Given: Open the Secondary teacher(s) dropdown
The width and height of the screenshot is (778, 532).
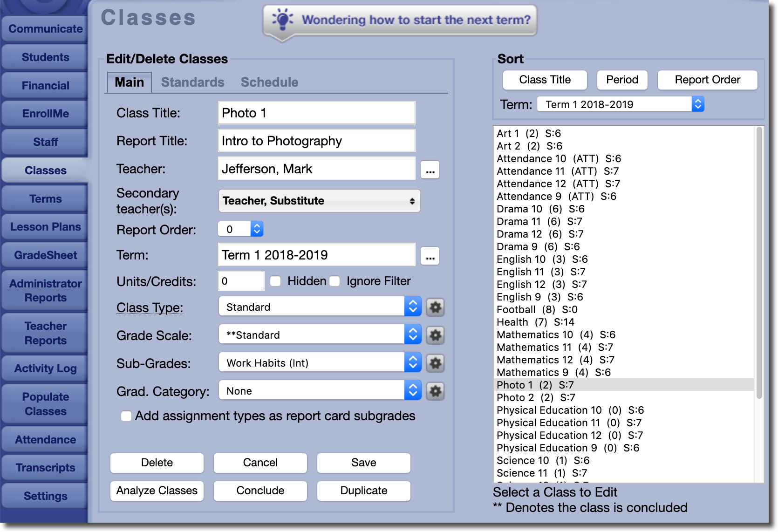Looking at the screenshot, I should [319, 201].
